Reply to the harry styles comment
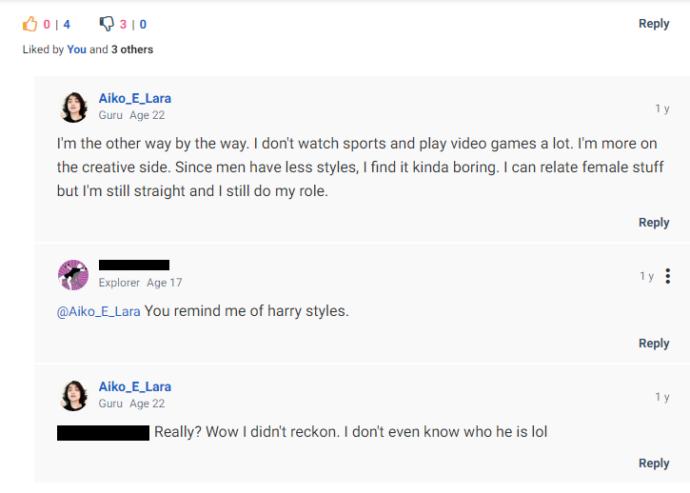Viewport: 690px width, 493px height. tap(654, 343)
